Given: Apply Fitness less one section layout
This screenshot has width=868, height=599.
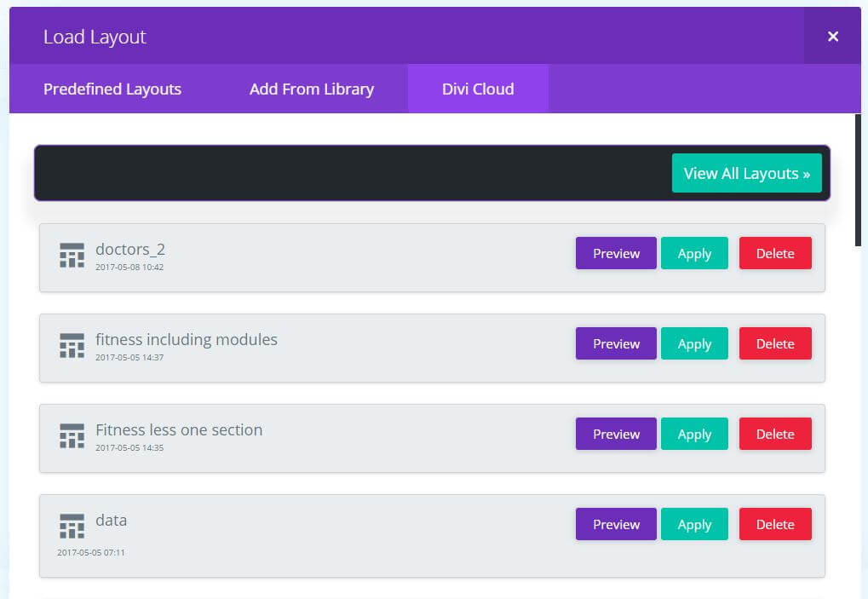Looking at the screenshot, I should pos(694,434).
